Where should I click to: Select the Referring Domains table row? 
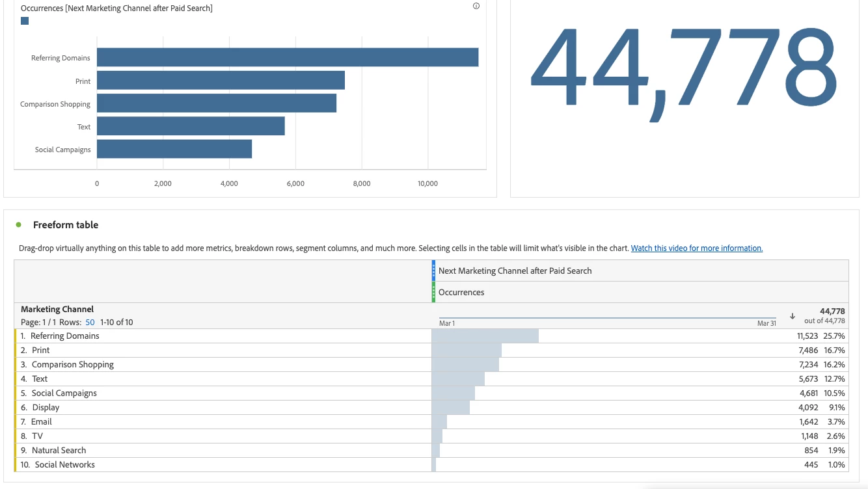pos(431,336)
